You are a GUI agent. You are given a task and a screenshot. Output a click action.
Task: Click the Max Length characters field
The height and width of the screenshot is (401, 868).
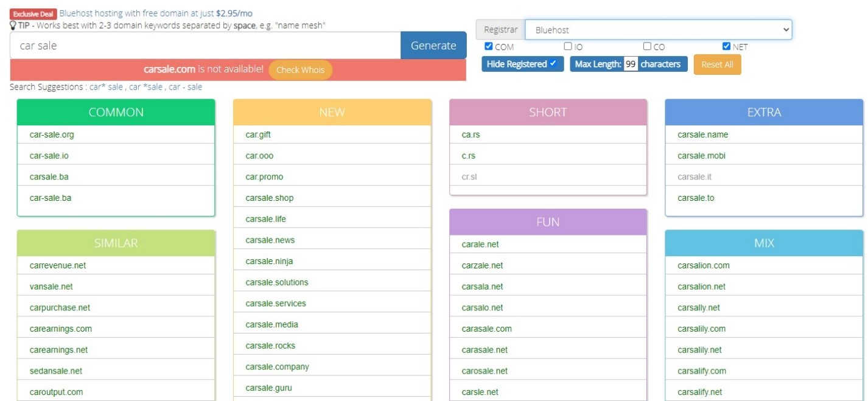coord(630,64)
